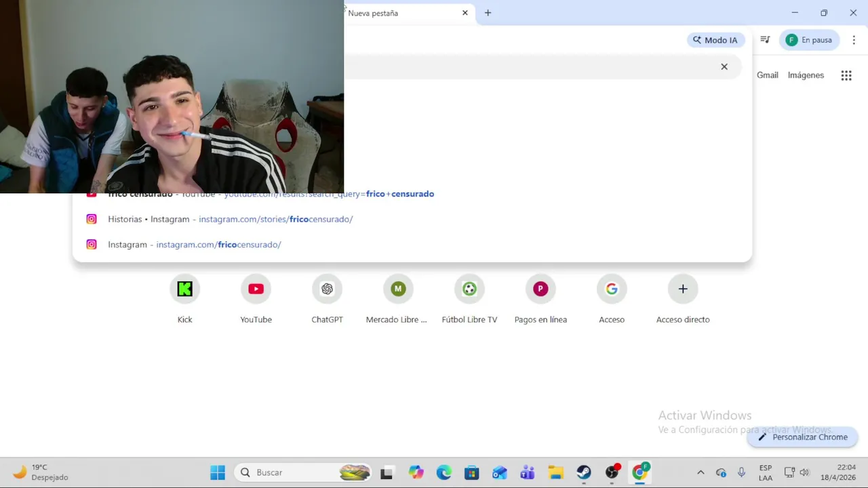This screenshot has height=488, width=868.
Task: Open the YouTube shortcut tile
Action: pos(256,298)
